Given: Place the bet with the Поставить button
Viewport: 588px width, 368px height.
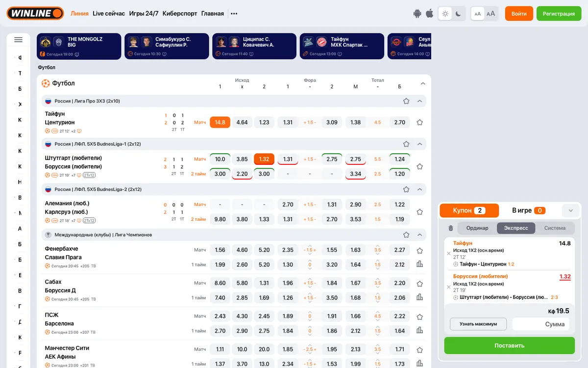Looking at the screenshot, I should pyautogui.click(x=510, y=345).
